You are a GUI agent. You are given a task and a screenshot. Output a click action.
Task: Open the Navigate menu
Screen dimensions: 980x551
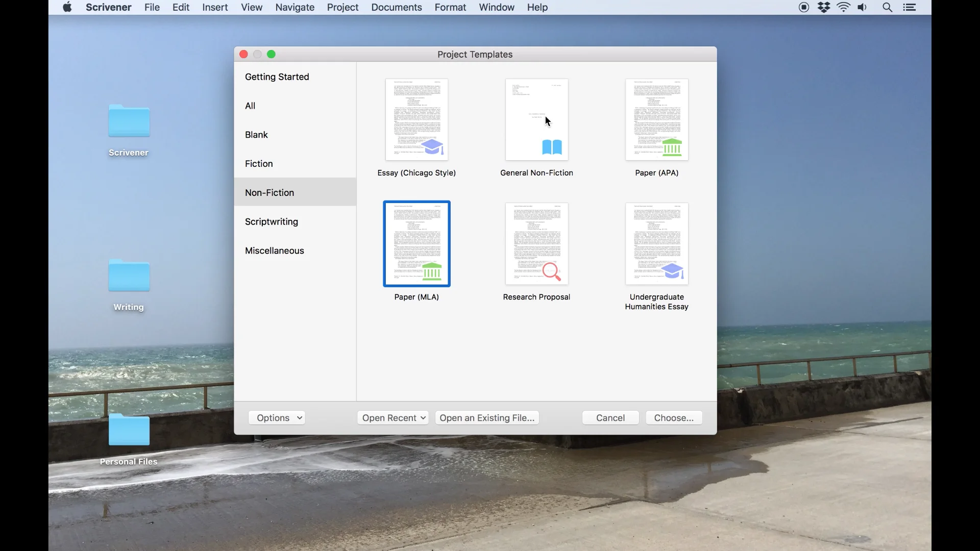[295, 7]
